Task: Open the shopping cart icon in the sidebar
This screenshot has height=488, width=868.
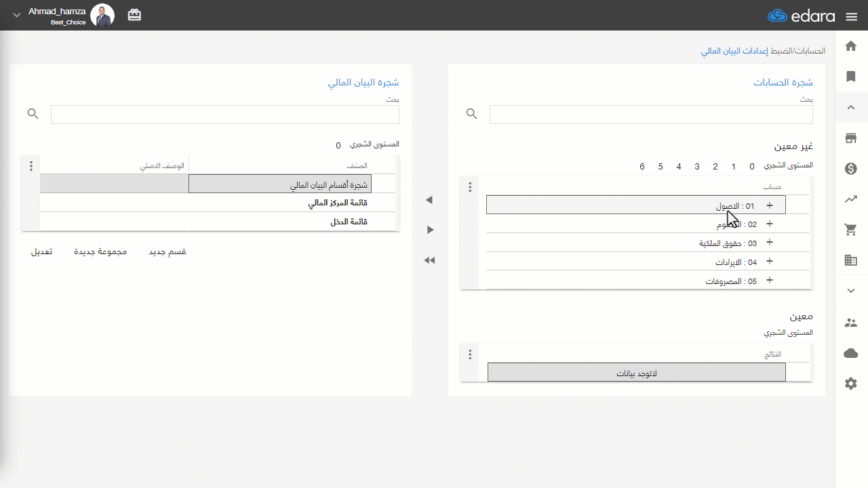Action: pyautogui.click(x=851, y=230)
